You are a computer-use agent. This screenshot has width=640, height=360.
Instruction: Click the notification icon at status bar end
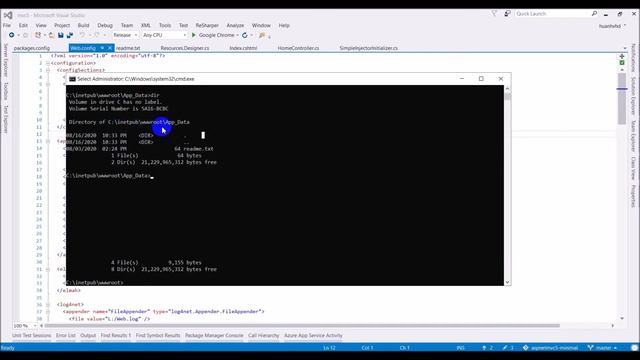point(634,348)
